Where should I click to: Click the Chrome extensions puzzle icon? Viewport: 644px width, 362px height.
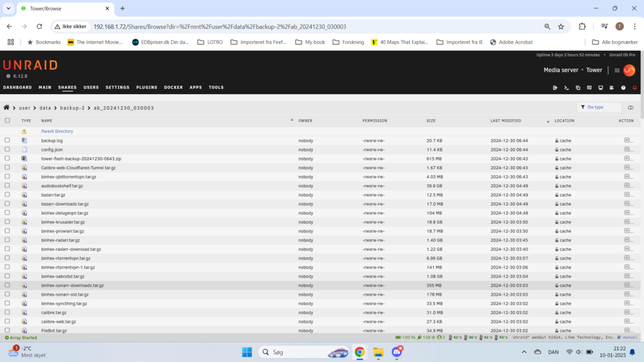582,26
